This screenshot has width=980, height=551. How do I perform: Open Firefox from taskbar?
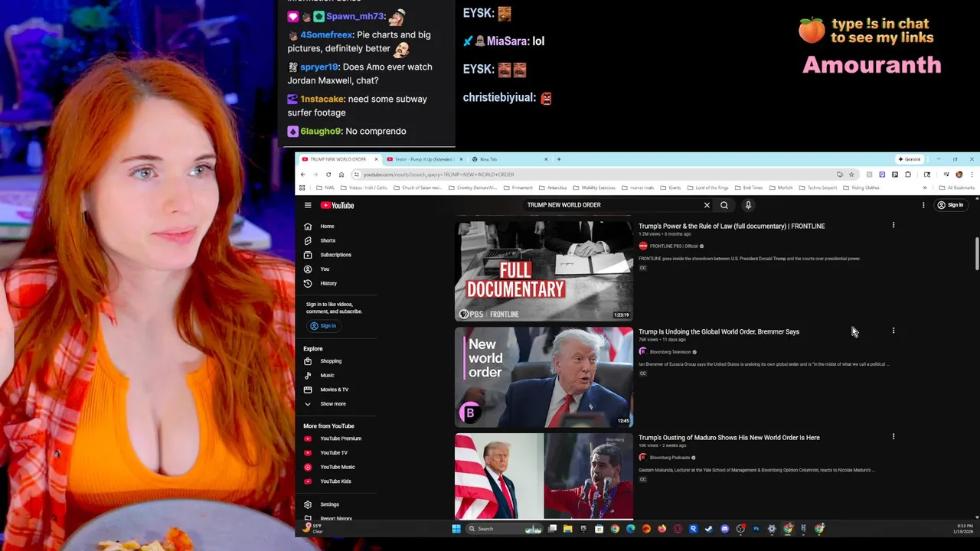click(661, 529)
